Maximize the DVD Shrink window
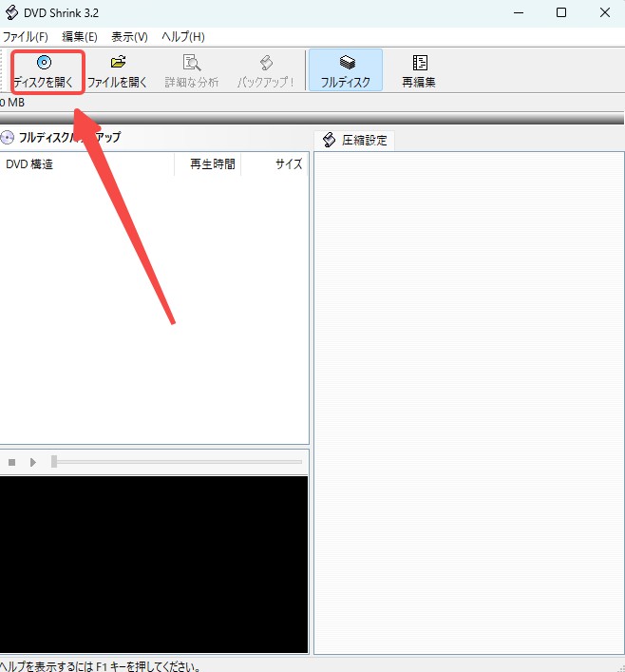The width and height of the screenshot is (625, 672). [x=561, y=13]
